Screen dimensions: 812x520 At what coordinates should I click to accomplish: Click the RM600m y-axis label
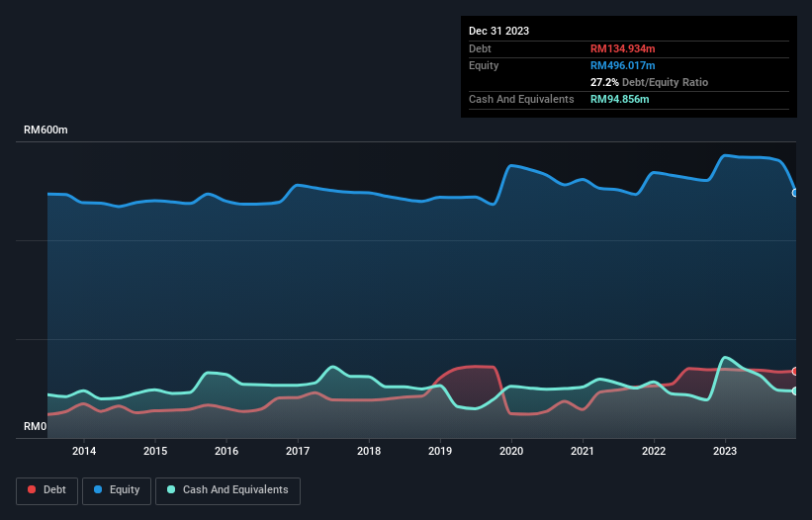tap(45, 130)
